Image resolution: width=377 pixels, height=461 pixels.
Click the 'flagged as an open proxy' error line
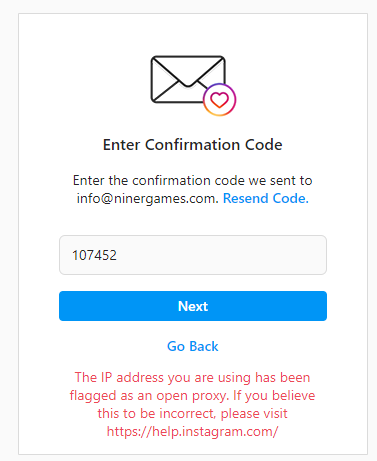[x=150, y=395]
